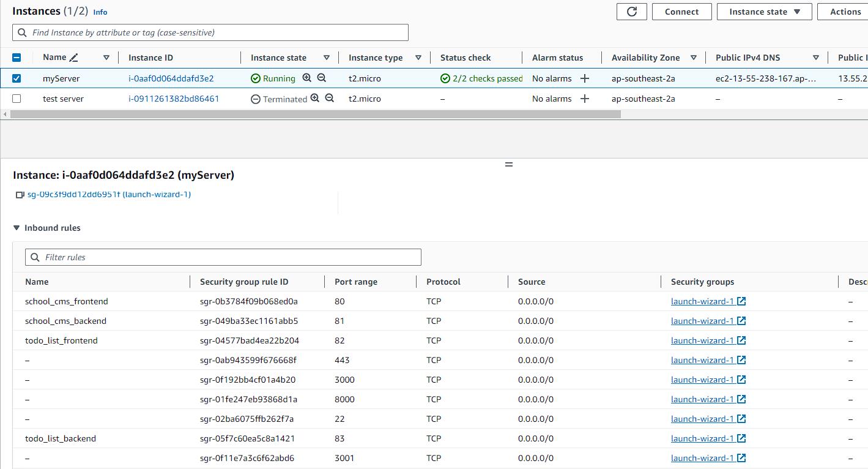Open external link icon of school_cms_backend rule
Screen dimensions: 868x469
[741, 321]
